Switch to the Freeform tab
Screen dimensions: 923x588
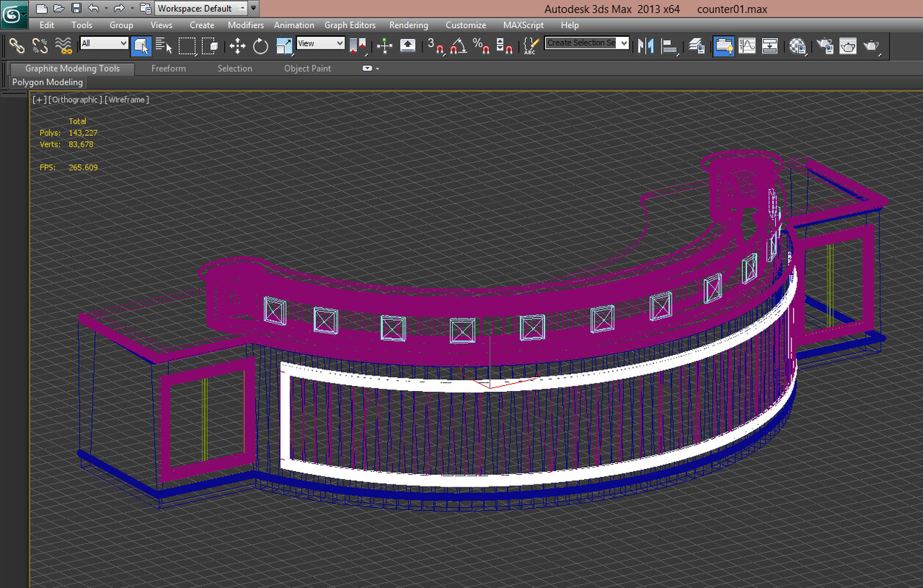[x=168, y=68]
